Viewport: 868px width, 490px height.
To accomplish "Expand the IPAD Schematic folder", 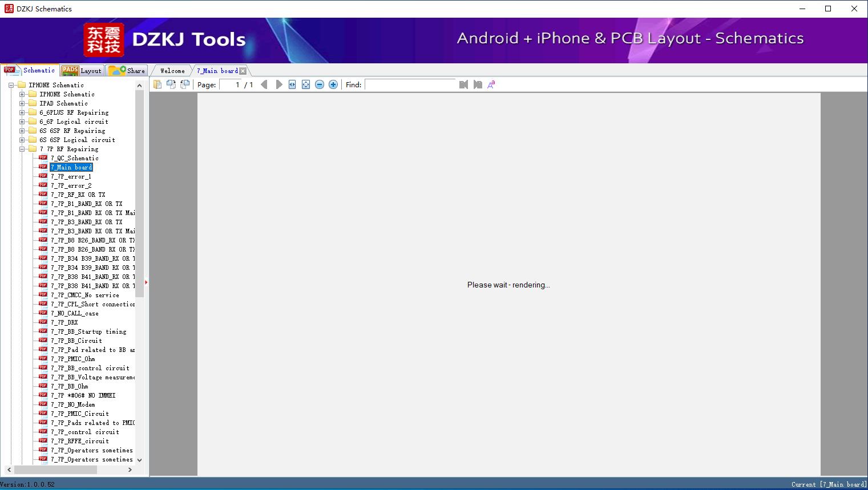I will point(22,103).
